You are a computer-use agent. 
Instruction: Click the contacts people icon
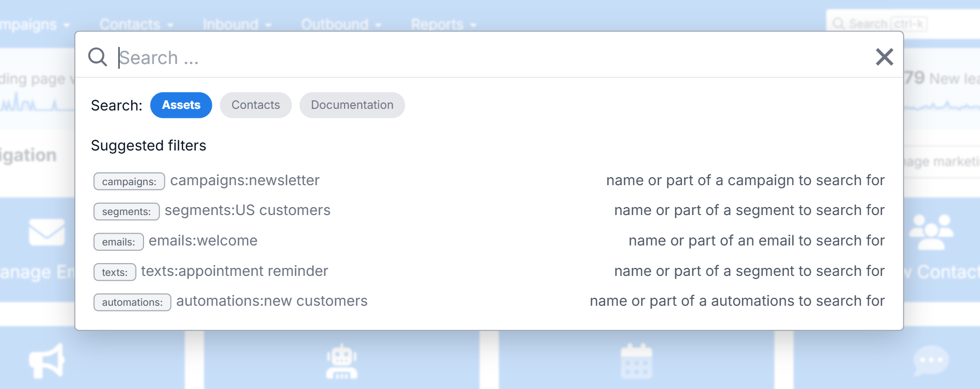[931, 232]
